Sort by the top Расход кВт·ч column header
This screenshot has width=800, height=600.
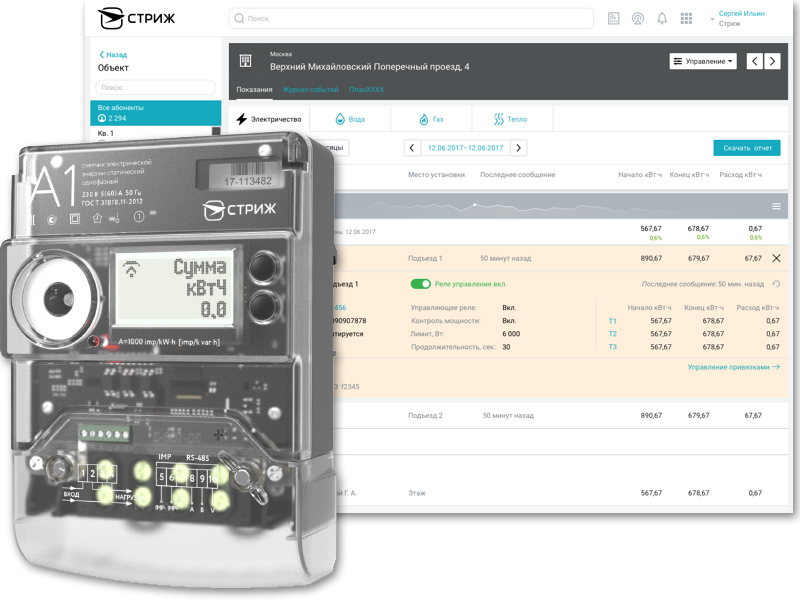pyautogui.click(x=740, y=174)
